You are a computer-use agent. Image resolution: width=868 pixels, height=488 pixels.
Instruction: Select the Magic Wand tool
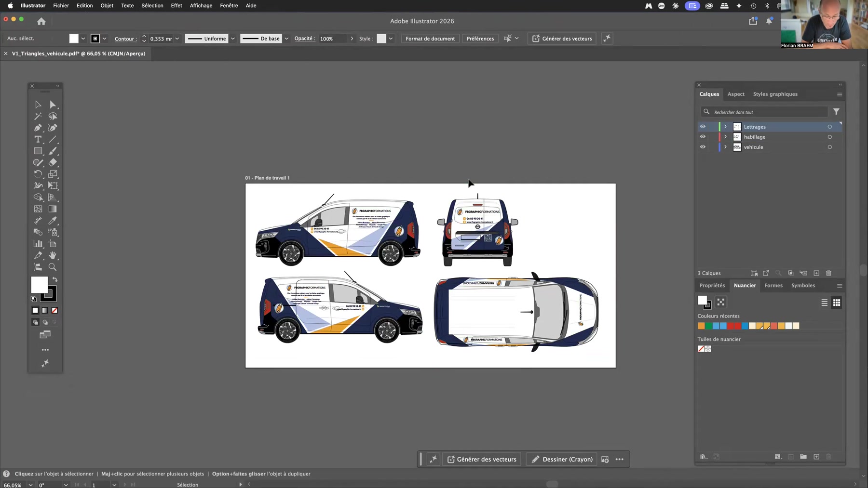pos(38,116)
